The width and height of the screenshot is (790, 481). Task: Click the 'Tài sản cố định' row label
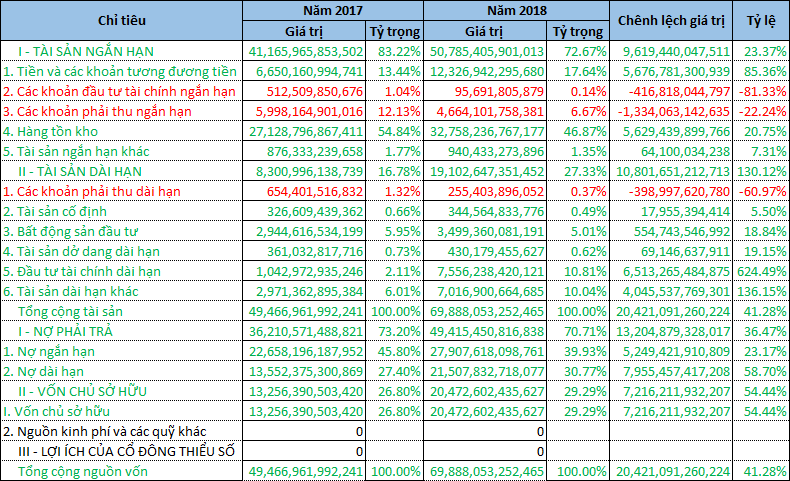coord(55,212)
